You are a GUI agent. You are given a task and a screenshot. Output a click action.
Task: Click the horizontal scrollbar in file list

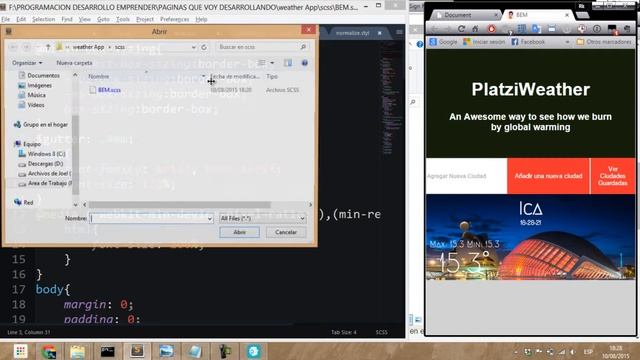coord(180,204)
